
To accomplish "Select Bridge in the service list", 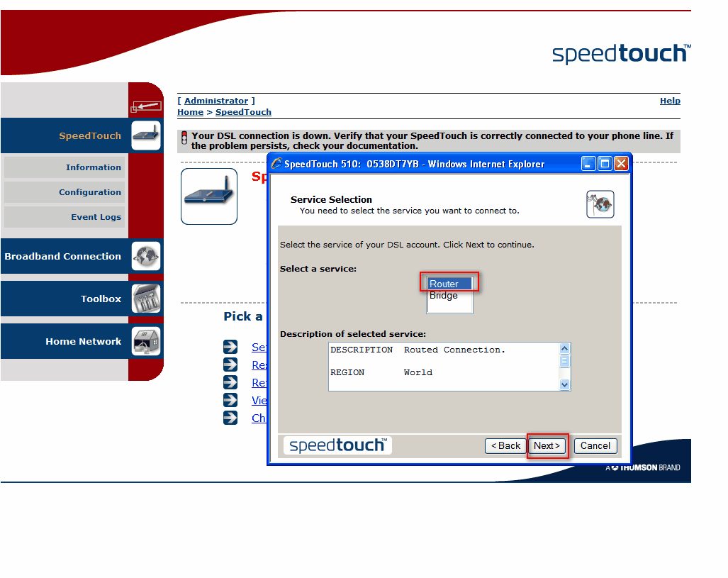I will [x=449, y=296].
